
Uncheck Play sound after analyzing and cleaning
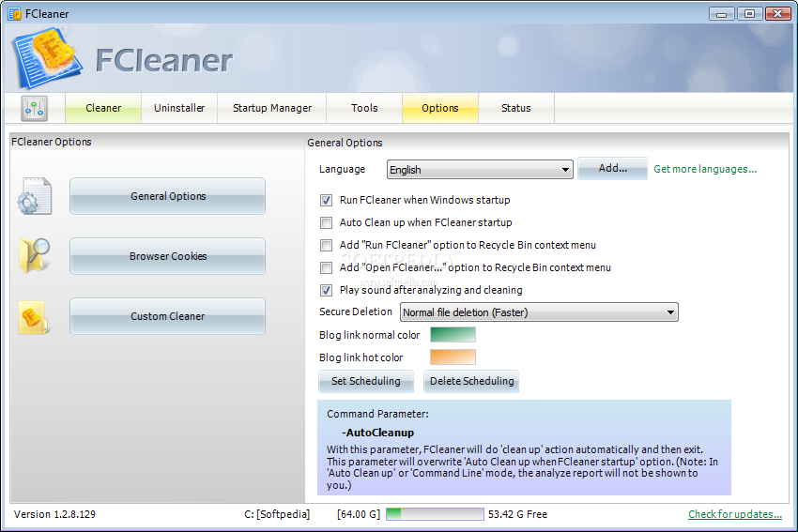tap(326, 291)
